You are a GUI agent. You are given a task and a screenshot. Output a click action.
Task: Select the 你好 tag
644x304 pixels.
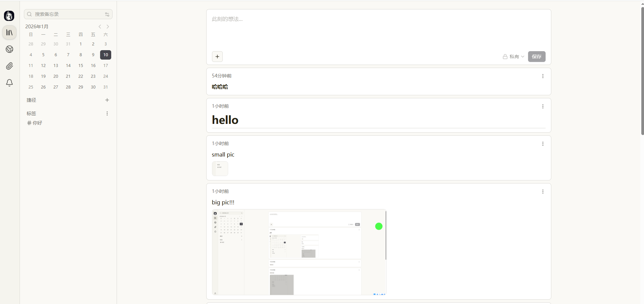[x=35, y=123]
